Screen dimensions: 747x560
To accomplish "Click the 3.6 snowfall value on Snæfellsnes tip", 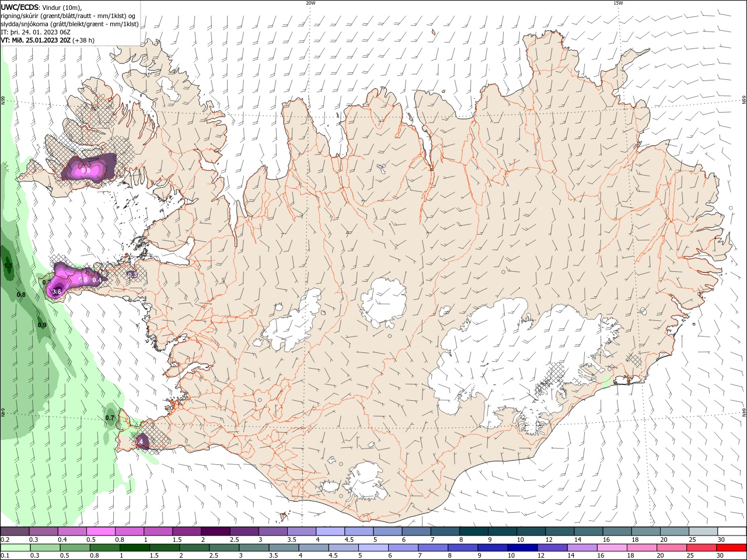I will coord(57,292).
